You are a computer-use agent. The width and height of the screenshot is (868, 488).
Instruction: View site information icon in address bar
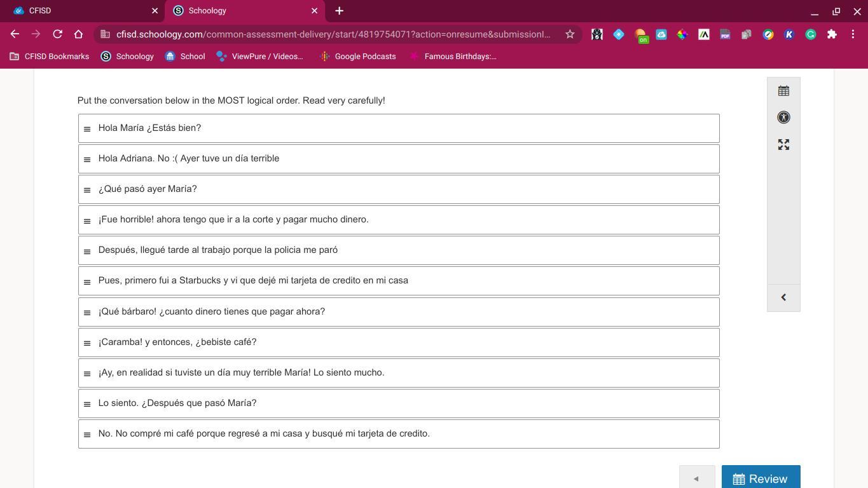click(x=106, y=34)
